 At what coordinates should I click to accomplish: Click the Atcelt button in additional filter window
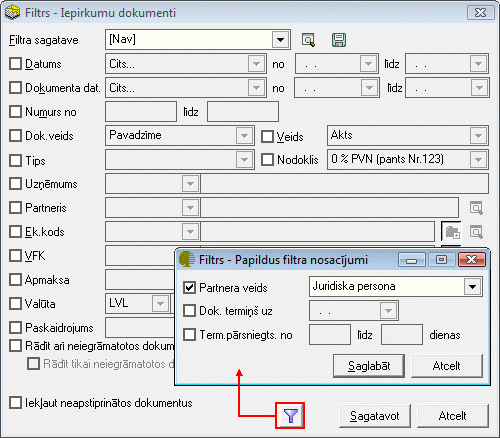point(447,366)
